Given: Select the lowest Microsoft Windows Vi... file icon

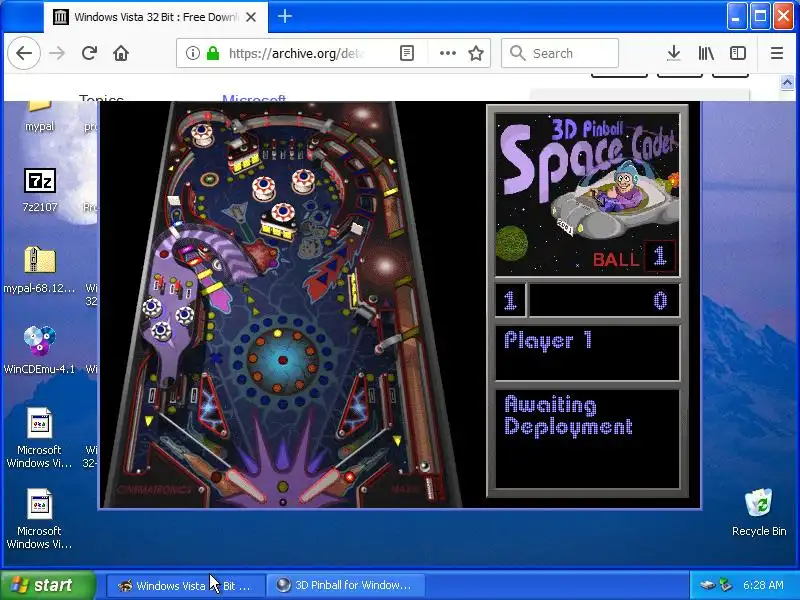Looking at the screenshot, I should pos(39,519).
